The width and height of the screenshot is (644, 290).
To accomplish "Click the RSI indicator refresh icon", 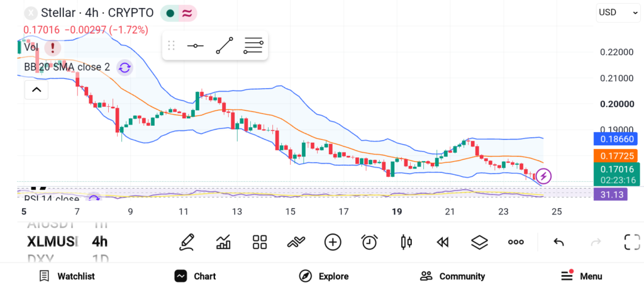I will click(94, 198).
